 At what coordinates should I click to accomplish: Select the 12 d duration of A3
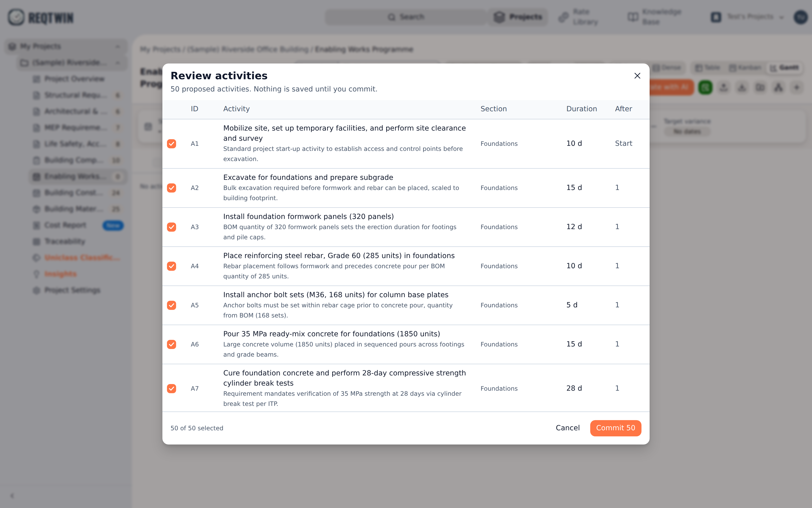pyautogui.click(x=574, y=227)
